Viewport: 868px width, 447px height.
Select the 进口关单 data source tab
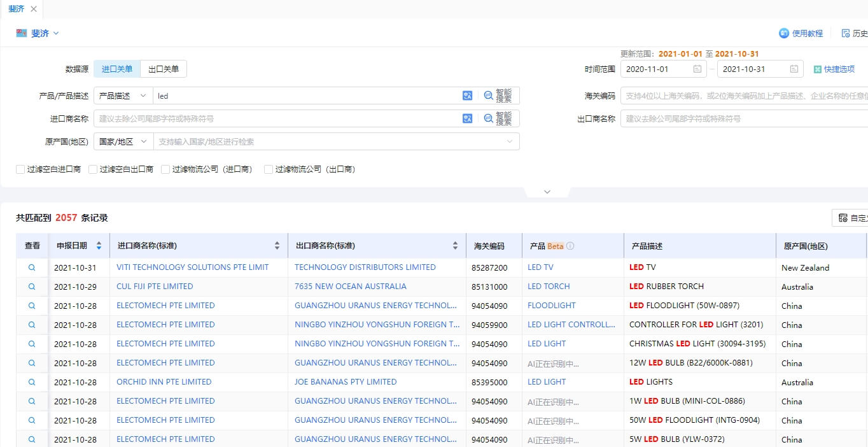pos(117,69)
